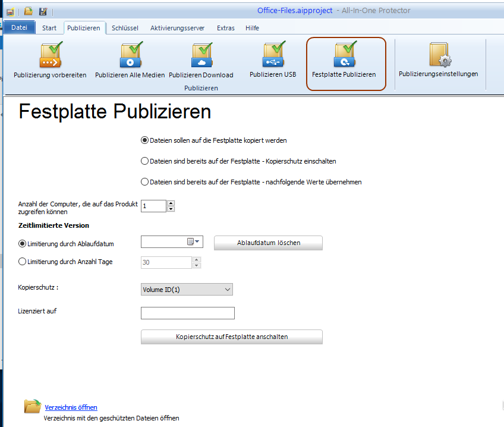Click the 'Lizenziert auf' text field

187,313
